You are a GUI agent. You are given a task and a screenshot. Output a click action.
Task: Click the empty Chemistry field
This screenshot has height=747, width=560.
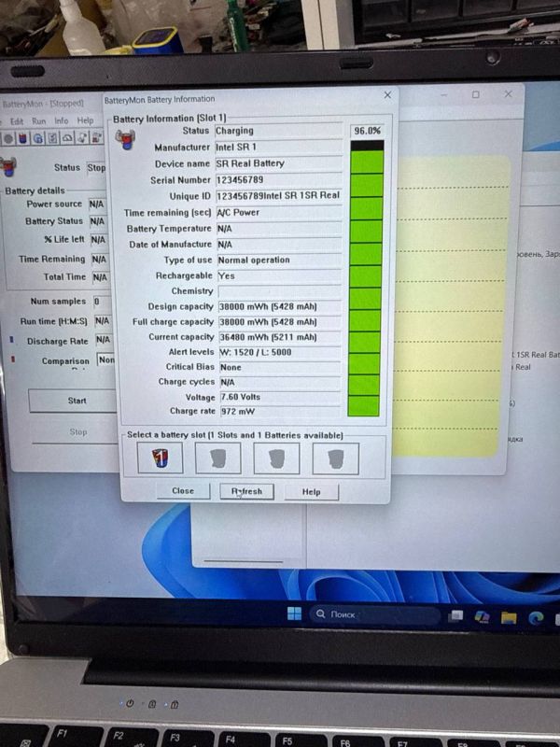(x=279, y=291)
